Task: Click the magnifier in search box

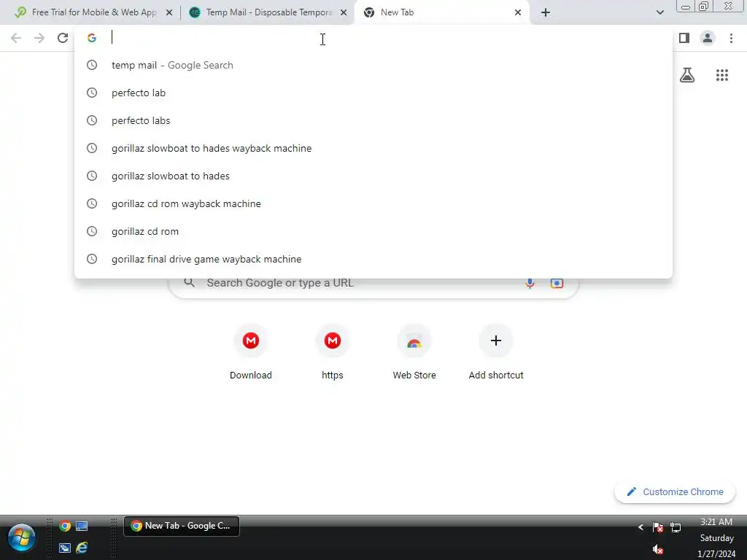Action: pyautogui.click(x=189, y=283)
